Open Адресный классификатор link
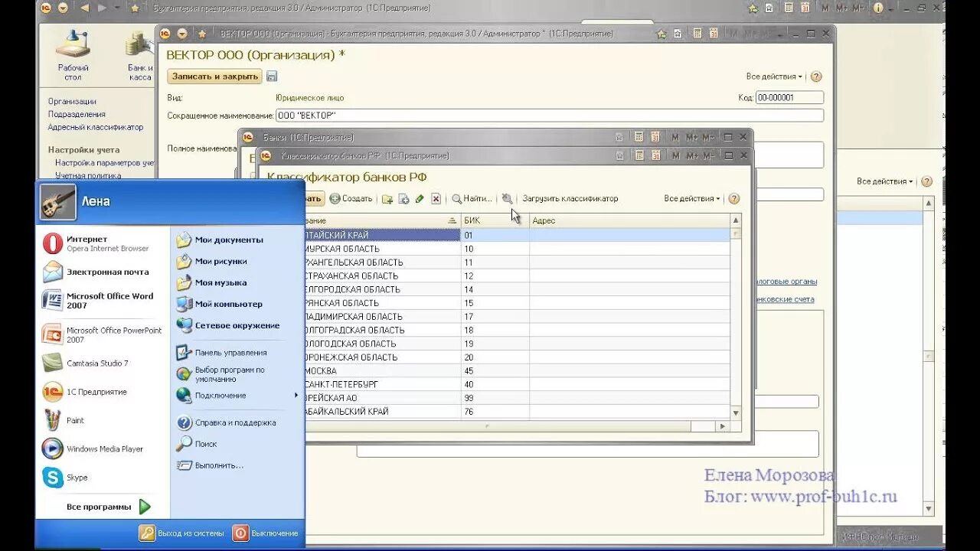 pyautogui.click(x=96, y=127)
